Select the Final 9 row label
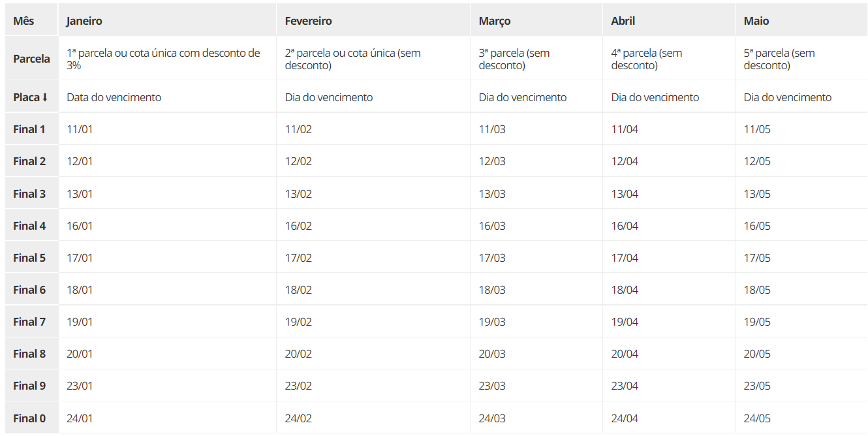 click(x=29, y=386)
